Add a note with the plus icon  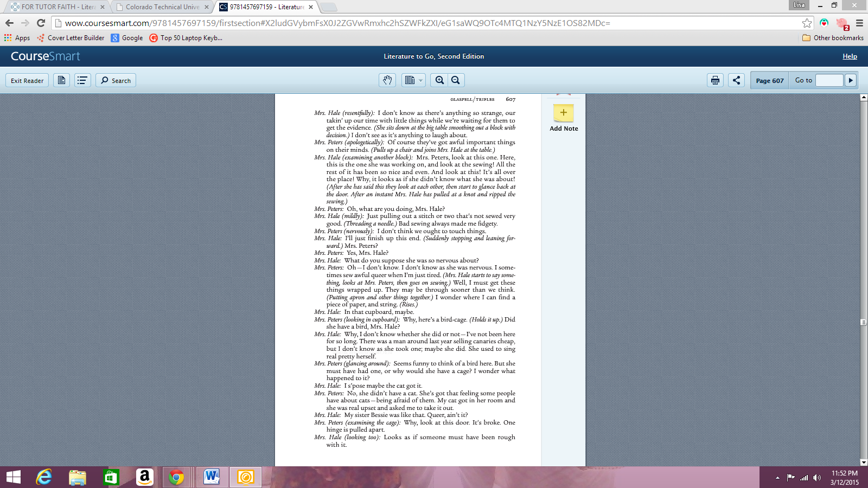(564, 113)
